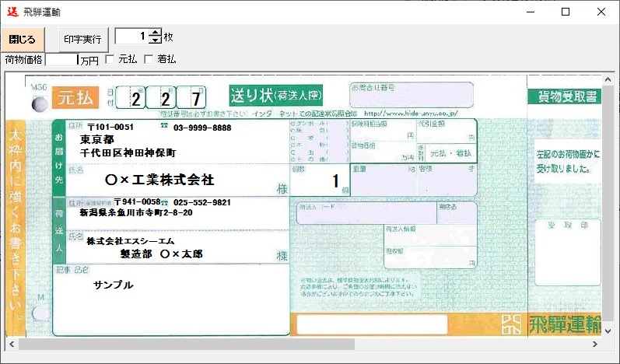The height and width of the screenshot is (364, 620).
Task: Click the 飛騨運輸 logo at bottom right
Action: [565, 325]
